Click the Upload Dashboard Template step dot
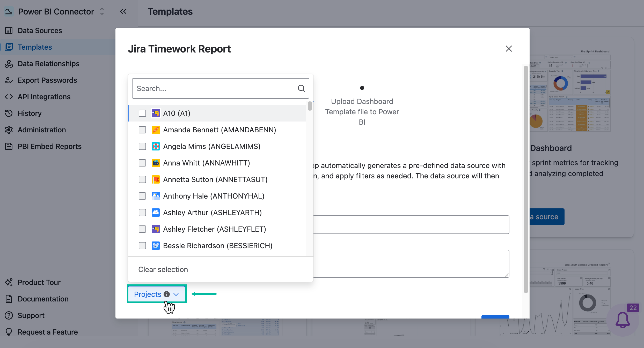 coord(362,88)
